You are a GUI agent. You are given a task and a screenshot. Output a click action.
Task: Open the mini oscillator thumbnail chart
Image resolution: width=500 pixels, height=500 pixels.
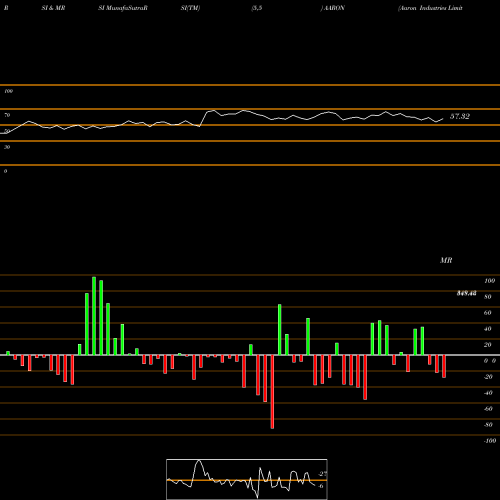(247, 479)
